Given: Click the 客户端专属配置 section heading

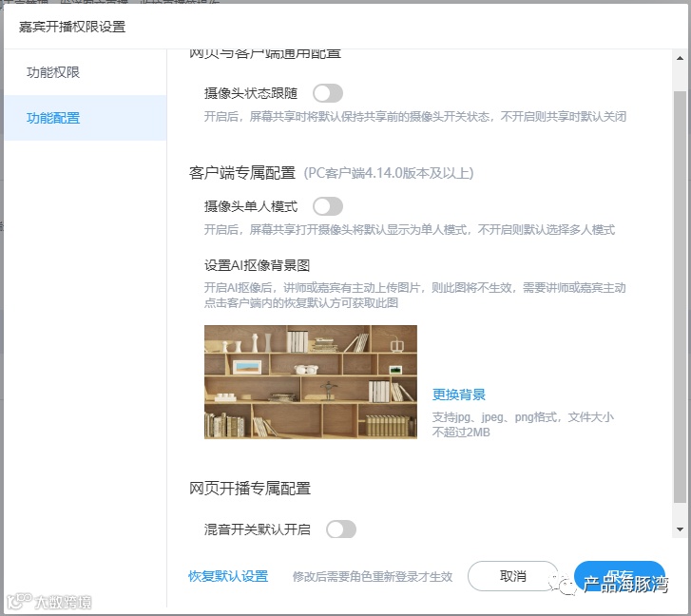Looking at the screenshot, I should 242,173.
